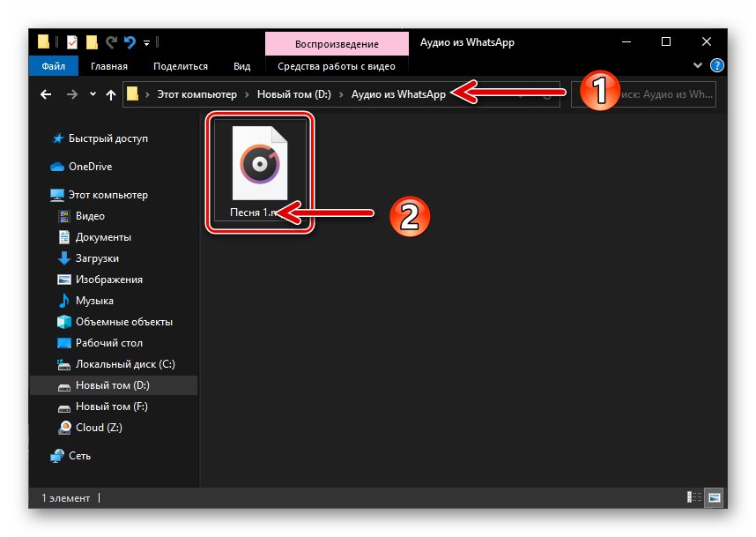Click the Быстрый доступ star icon
The width and height of the screenshot is (756, 537).
(58, 138)
